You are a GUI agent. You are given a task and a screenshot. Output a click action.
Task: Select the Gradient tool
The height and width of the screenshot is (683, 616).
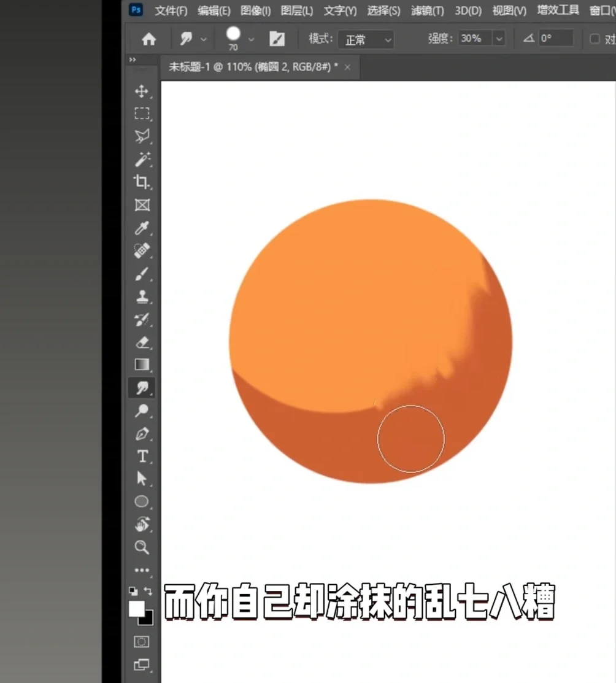click(x=142, y=365)
